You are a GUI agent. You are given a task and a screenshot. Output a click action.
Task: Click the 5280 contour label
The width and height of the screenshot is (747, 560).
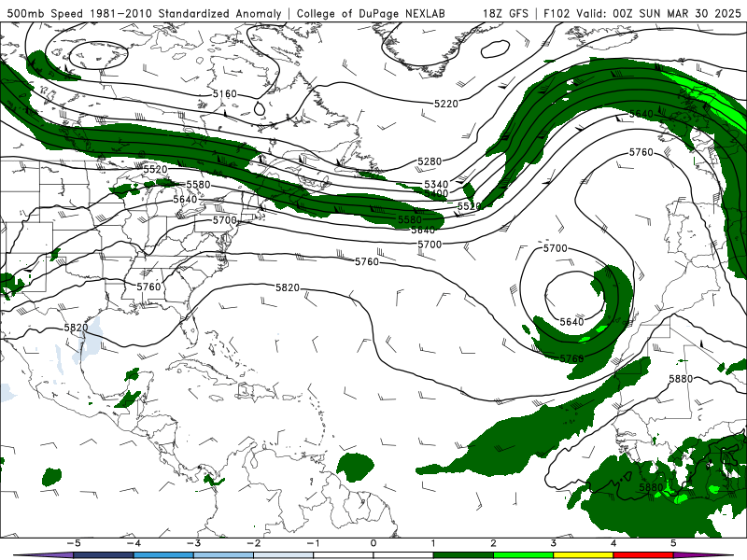click(x=430, y=161)
